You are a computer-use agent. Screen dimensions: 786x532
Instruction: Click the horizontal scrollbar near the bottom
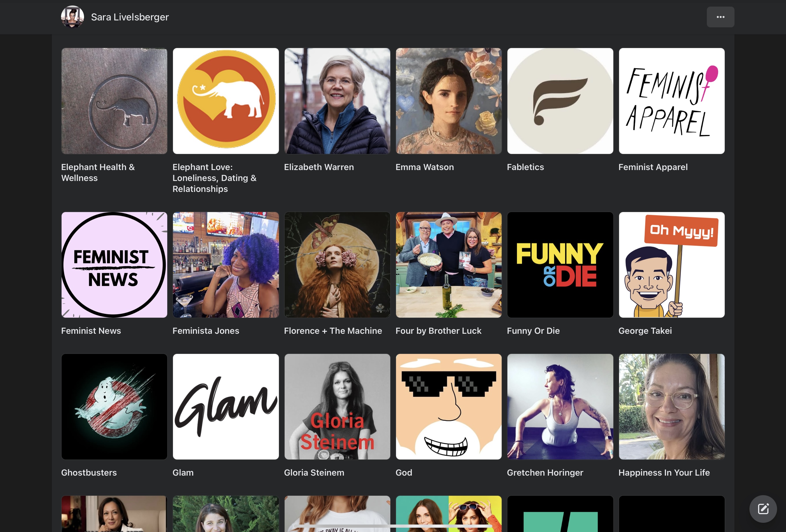tap(393, 526)
